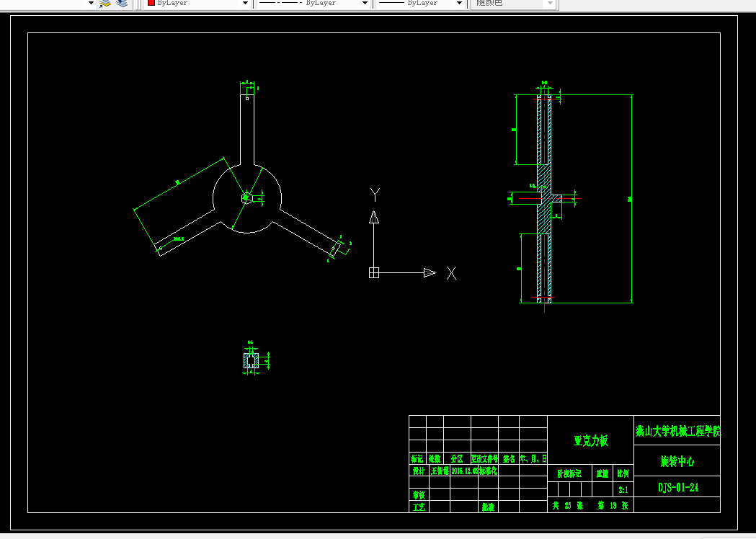Click the Y axis arrowhead of UCS icon
Screen dimensions: 756x539
373,217
